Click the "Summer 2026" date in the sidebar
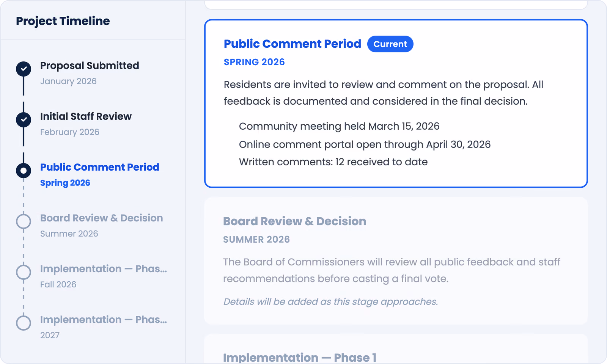 69,234
